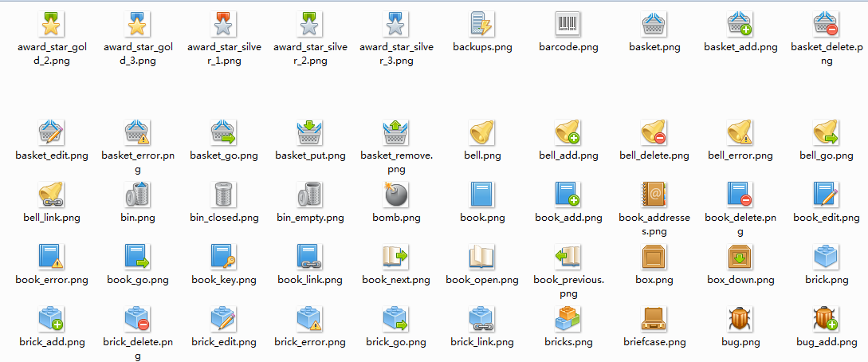Screen dimensions: 868x362
Task: Click the book_link.png icon
Action: coord(310,256)
